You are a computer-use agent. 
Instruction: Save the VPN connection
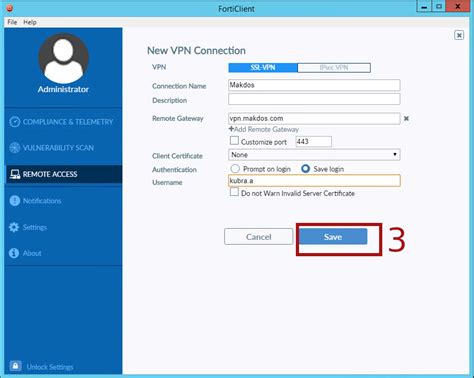coord(333,237)
